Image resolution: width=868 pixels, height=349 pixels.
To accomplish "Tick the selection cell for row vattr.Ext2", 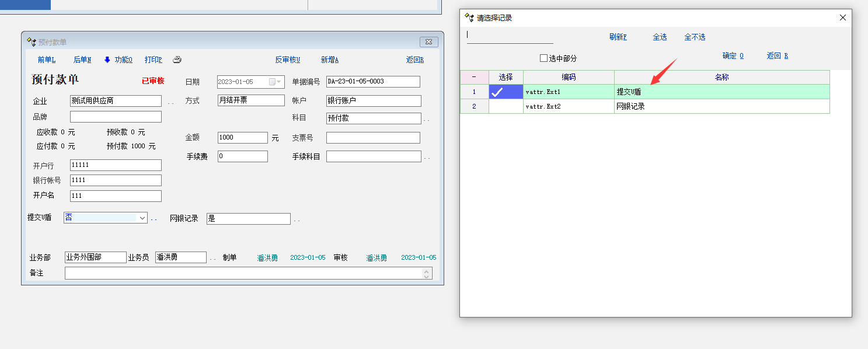I will [506, 106].
